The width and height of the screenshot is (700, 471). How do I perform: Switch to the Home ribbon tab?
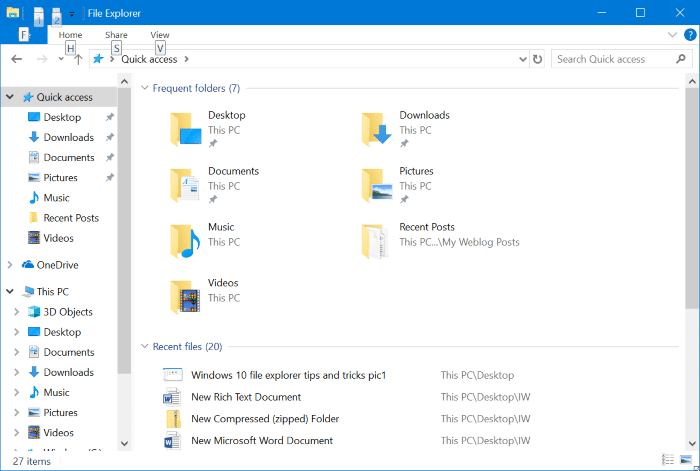70,35
